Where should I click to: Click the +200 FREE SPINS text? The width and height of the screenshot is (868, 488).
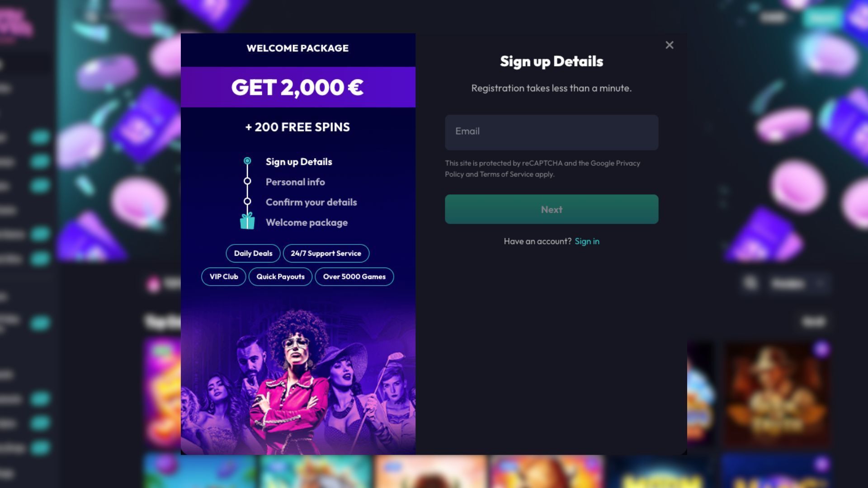(298, 127)
